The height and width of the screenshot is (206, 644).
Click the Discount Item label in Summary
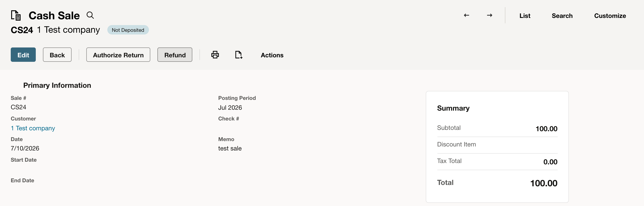pos(456,144)
